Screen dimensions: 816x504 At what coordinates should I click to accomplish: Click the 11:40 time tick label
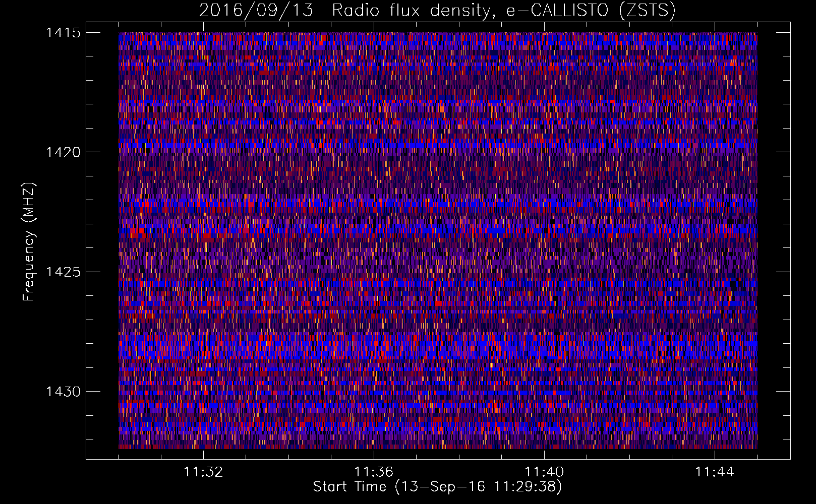tap(544, 472)
